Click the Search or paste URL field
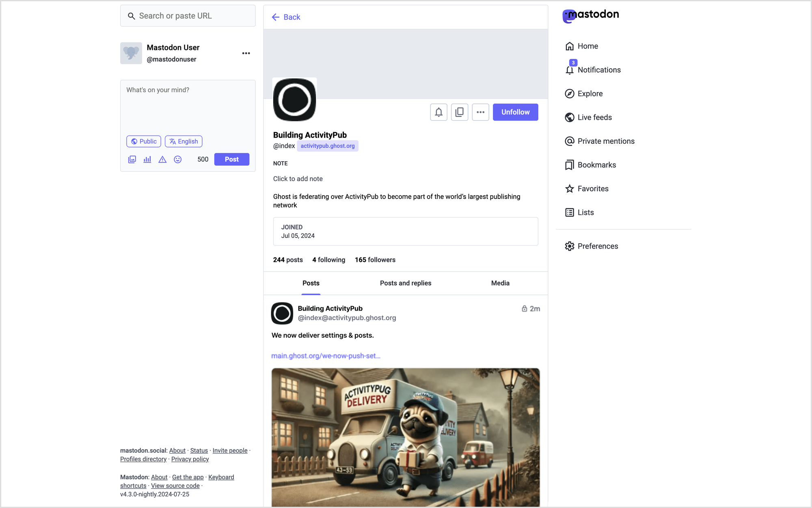The width and height of the screenshot is (812, 508). 188,16
